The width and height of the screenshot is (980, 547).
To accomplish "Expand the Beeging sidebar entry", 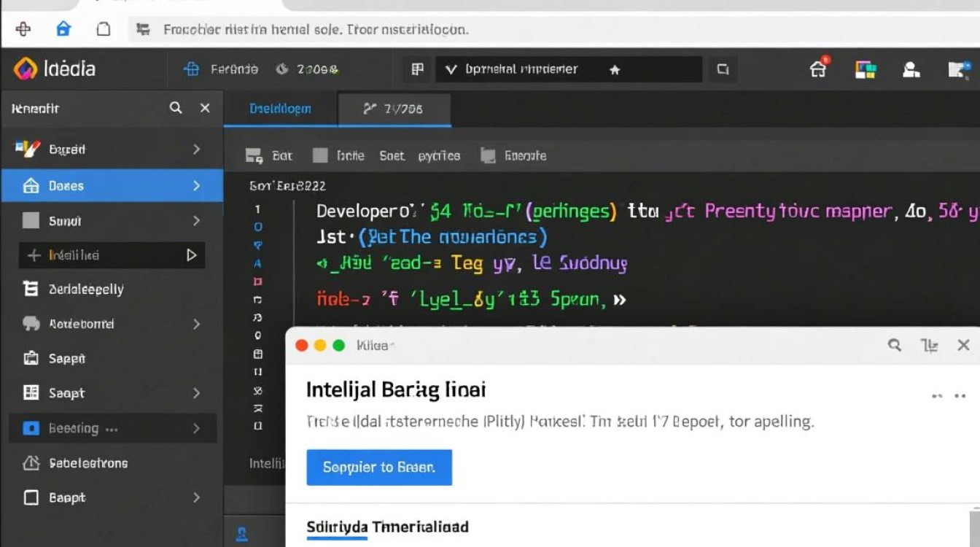I will click(x=196, y=428).
